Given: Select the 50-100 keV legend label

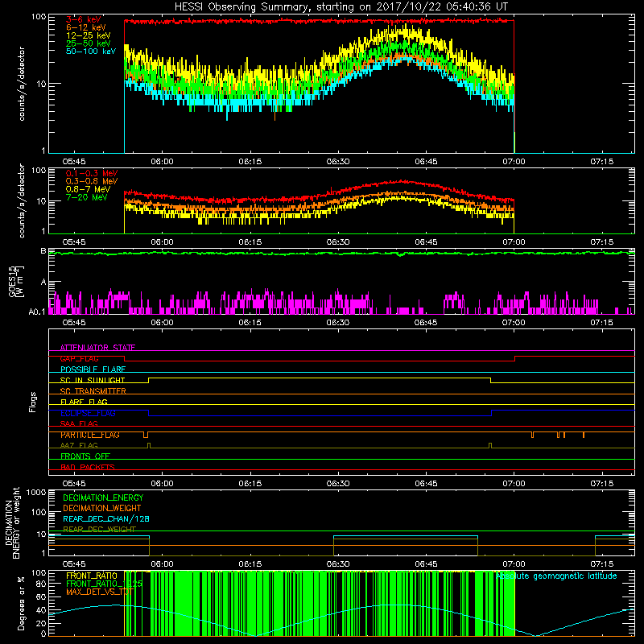Looking at the screenshot, I should click(x=91, y=52).
